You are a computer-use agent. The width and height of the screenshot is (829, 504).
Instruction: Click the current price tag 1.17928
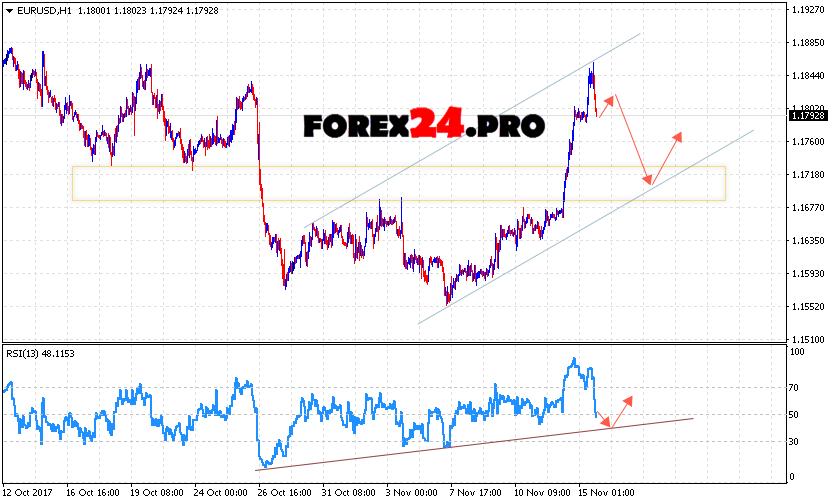[806, 116]
